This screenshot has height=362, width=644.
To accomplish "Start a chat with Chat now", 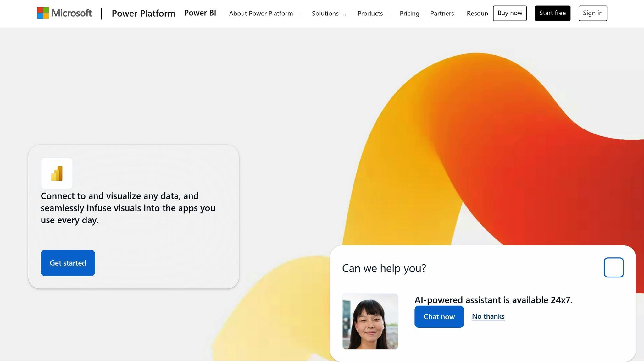I will [x=439, y=317].
